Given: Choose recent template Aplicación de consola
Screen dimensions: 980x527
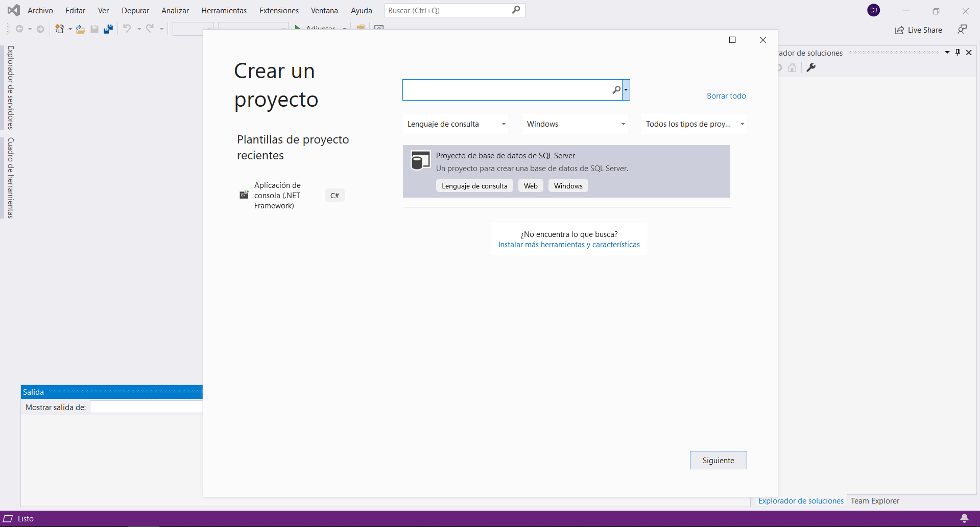Looking at the screenshot, I should click(278, 196).
